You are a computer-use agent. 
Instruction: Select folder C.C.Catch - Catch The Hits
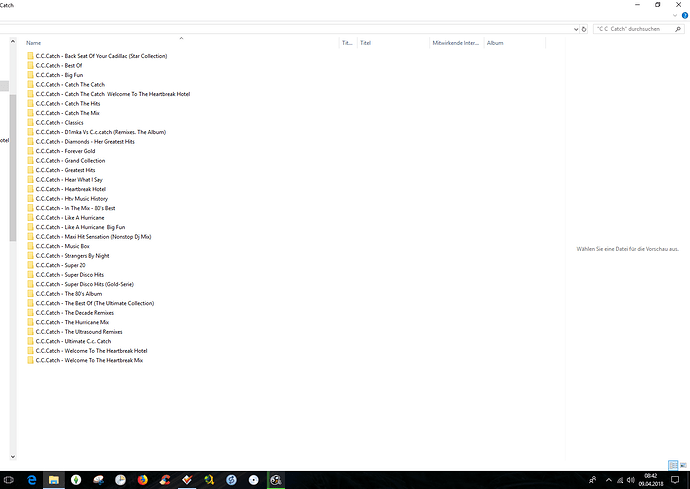(x=64, y=103)
